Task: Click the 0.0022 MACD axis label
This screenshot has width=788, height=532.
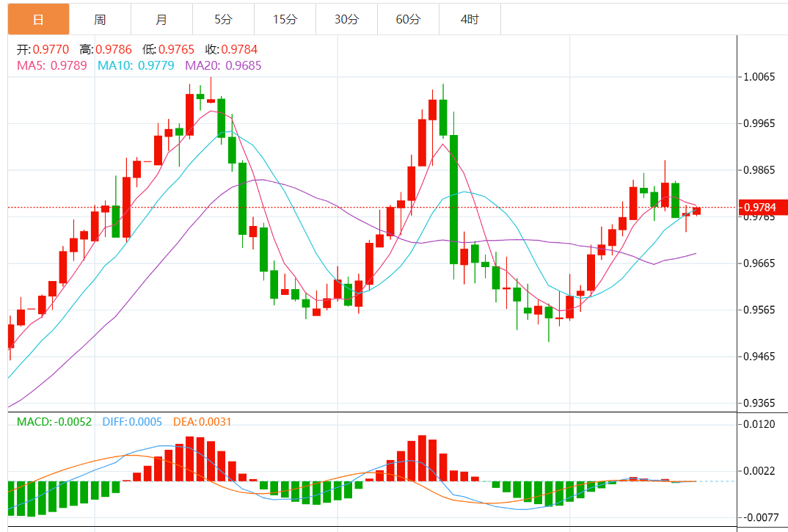Action: (759, 471)
